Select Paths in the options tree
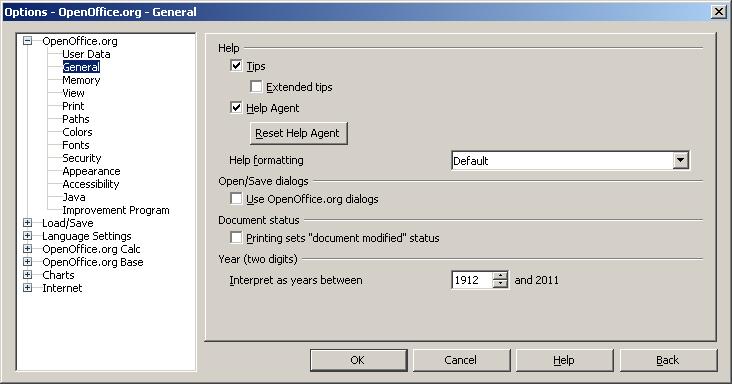The width and height of the screenshot is (732, 384). (76, 119)
